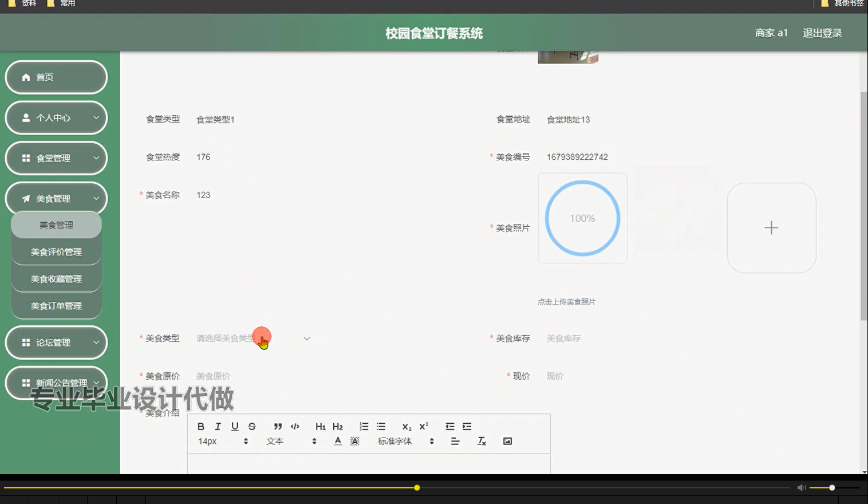Click 退出登录 to log out
Screen dimensions: 868x504
click(x=822, y=33)
